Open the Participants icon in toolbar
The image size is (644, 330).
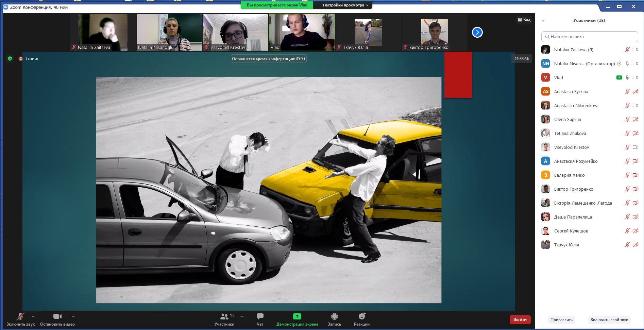[224, 316]
